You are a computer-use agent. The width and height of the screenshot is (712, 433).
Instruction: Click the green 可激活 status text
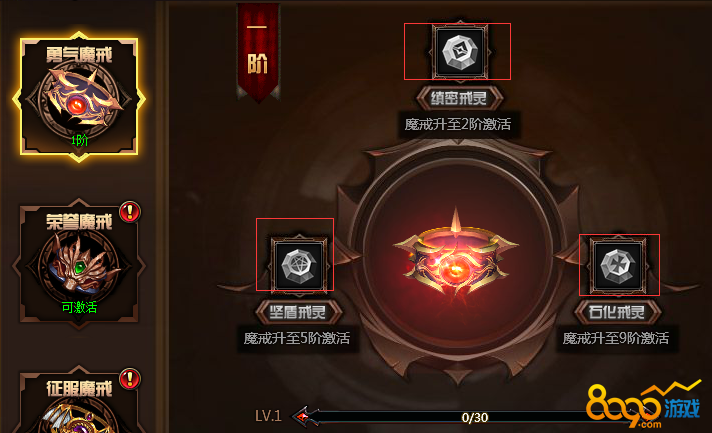coord(79,307)
